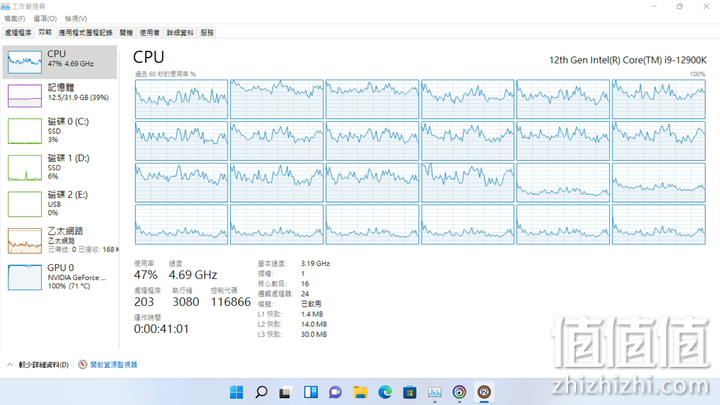720x405 pixels.
Task: Open File Explorer from the taskbar
Action: [360, 392]
